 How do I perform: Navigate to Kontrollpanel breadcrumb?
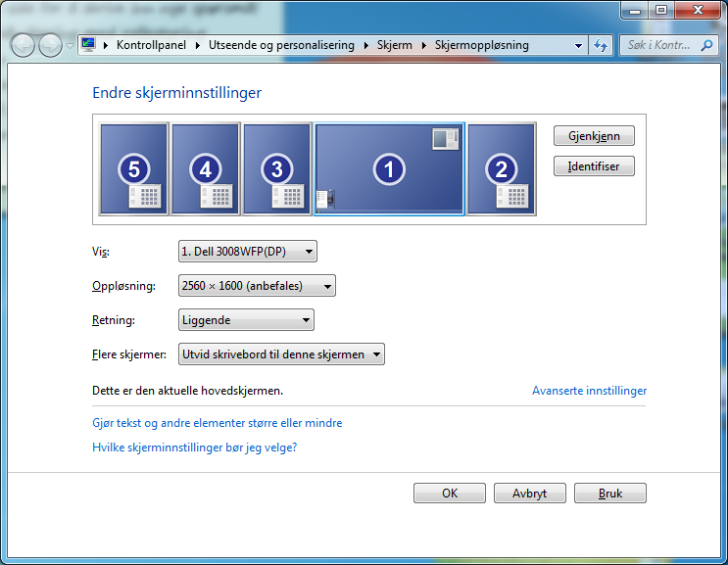pyautogui.click(x=151, y=45)
